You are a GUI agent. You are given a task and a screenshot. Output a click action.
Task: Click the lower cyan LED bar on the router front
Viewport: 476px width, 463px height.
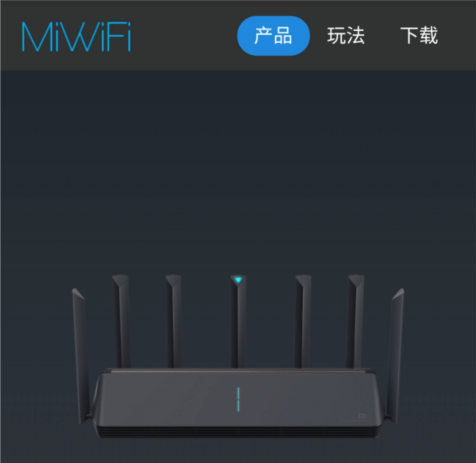tap(238, 406)
